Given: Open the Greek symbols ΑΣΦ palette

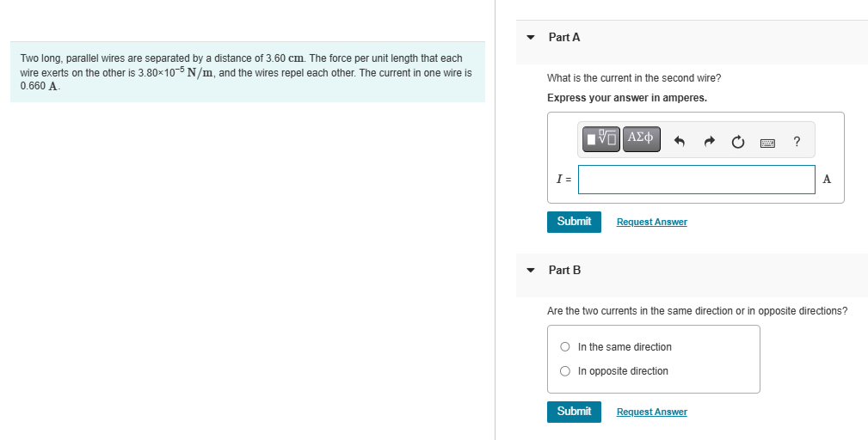Looking at the screenshot, I should [641, 138].
